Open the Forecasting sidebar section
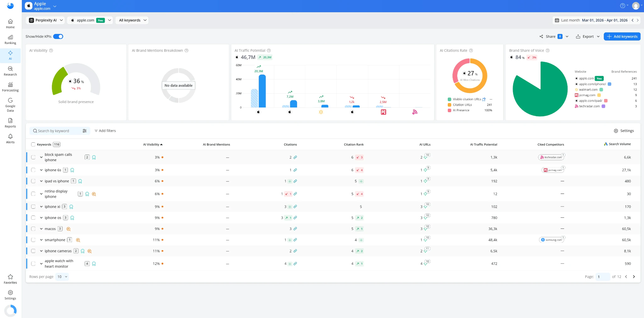The image size is (644, 318). 10,87
